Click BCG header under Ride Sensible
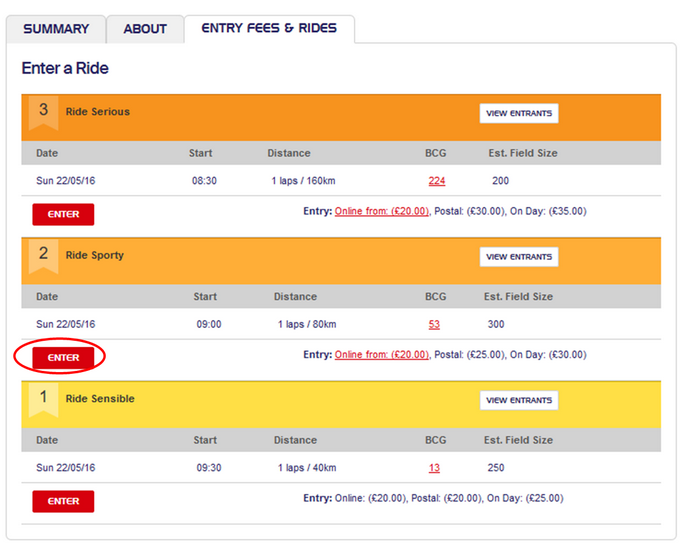 pyautogui.click(x=435, y=440)
